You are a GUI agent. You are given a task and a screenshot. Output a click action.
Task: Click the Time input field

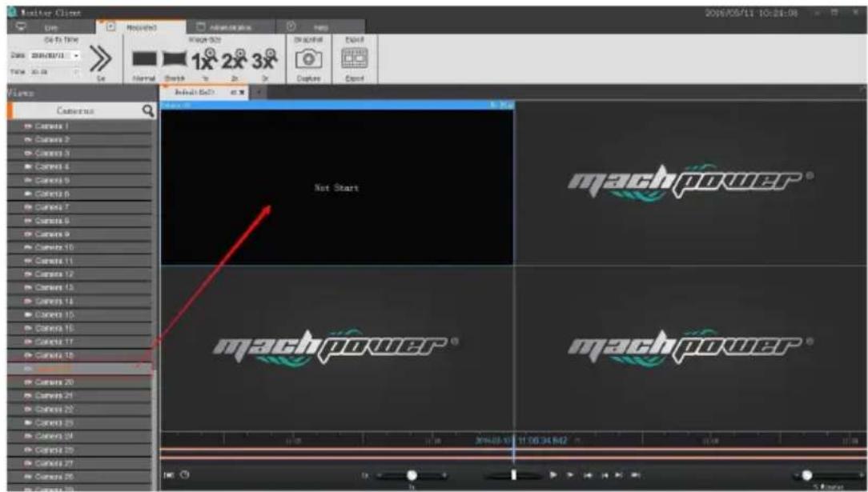[54, 72]
